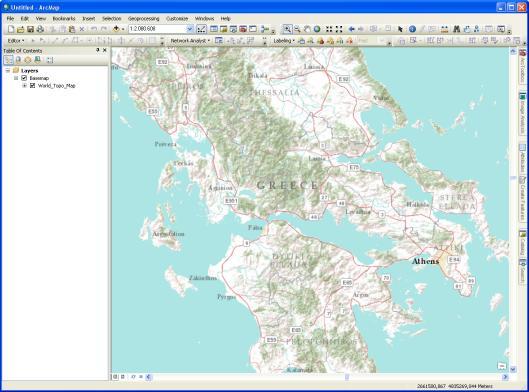Activate the Measure ruler tool
Screen dimensions: 529x392
tap(445, 29)
